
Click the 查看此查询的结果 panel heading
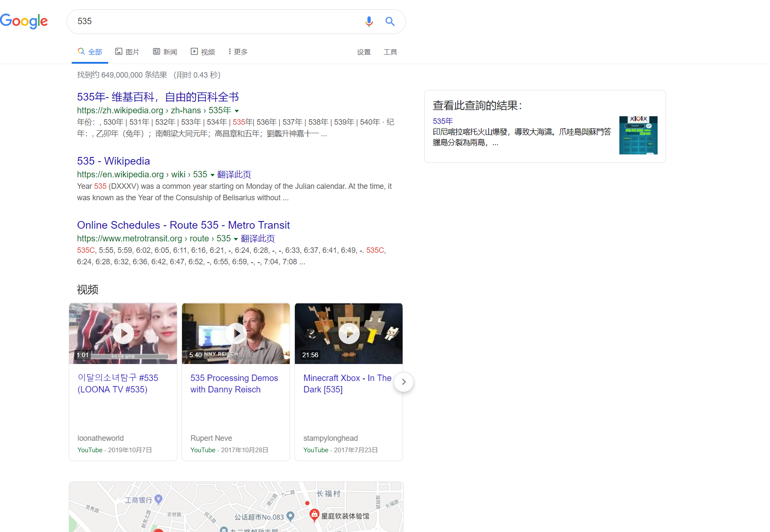pyautogui.click(x=477, y=106)
